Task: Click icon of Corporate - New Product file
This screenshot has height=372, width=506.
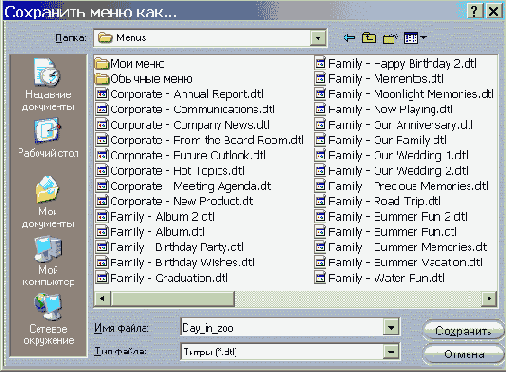Action: point(102,201)
